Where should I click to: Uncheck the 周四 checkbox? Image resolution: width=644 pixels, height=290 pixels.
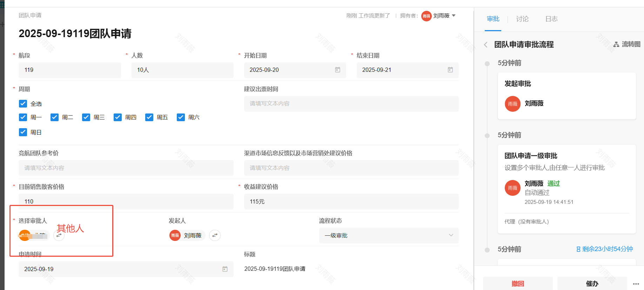pyautogui.click(x=118, y=117)
